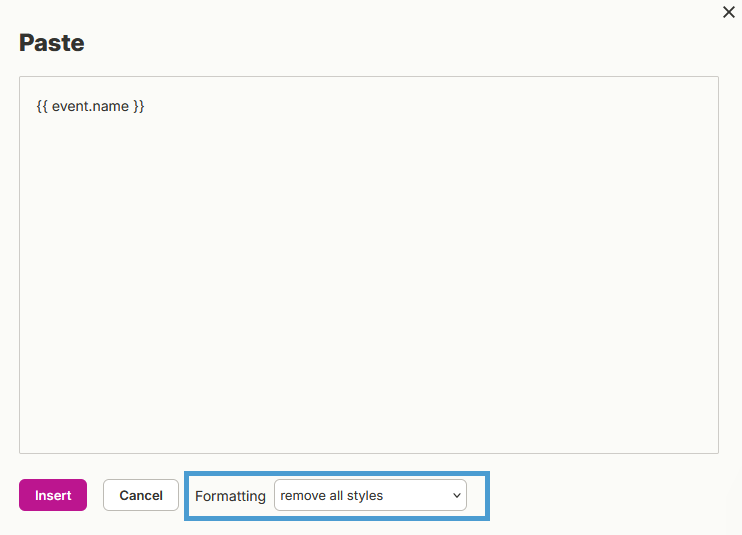Focus the large paste text area
Image resolution: width=742 pixels, height=535 pixels.
[x=369, y=265]
